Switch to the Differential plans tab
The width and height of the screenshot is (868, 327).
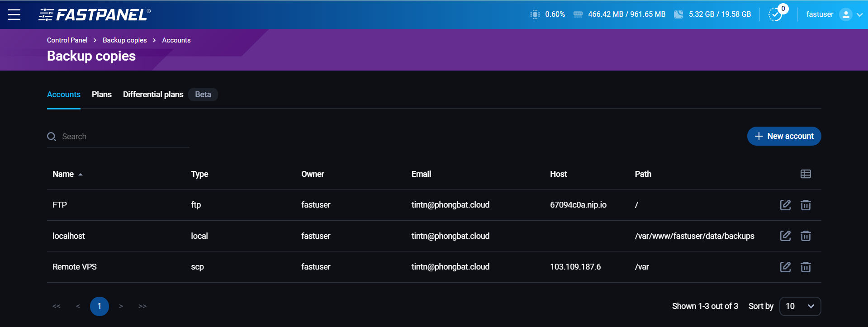point(153,95)
